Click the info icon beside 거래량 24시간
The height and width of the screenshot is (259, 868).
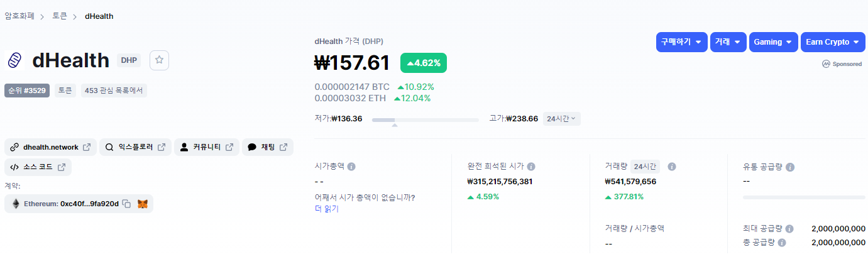[671, 167]
